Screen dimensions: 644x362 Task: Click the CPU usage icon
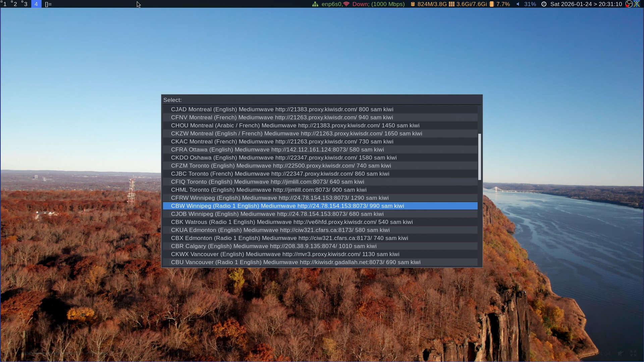pyautogui.click(x=492, y=4)
